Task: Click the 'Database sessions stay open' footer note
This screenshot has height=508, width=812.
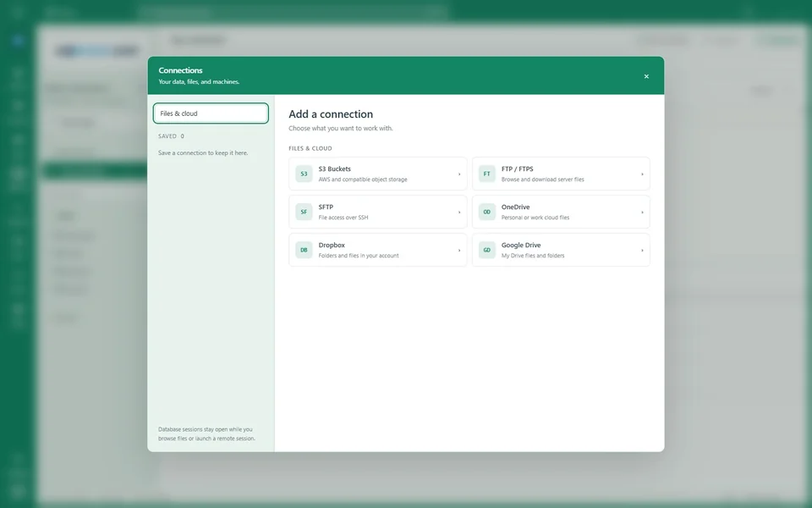Action: (x=206, y=433)
